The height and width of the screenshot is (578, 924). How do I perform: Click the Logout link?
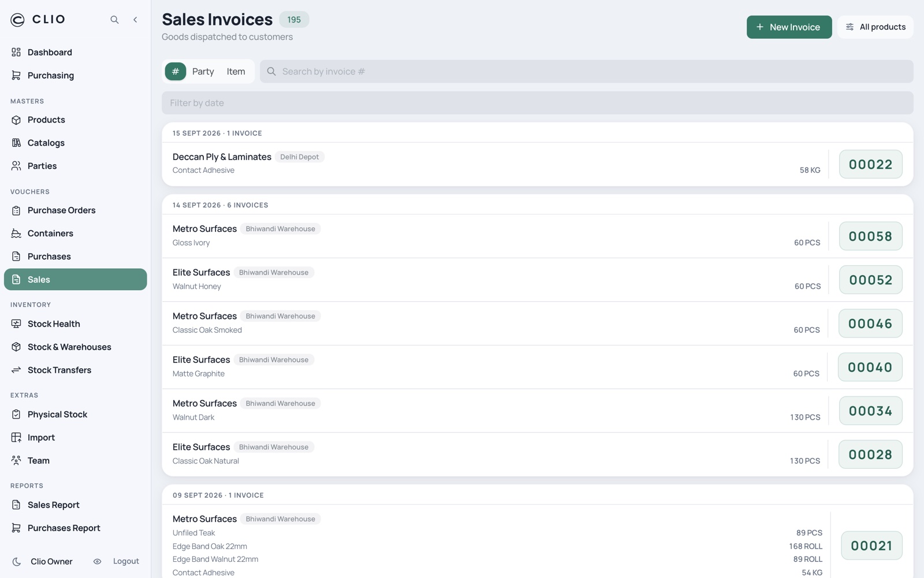[126, 561]
